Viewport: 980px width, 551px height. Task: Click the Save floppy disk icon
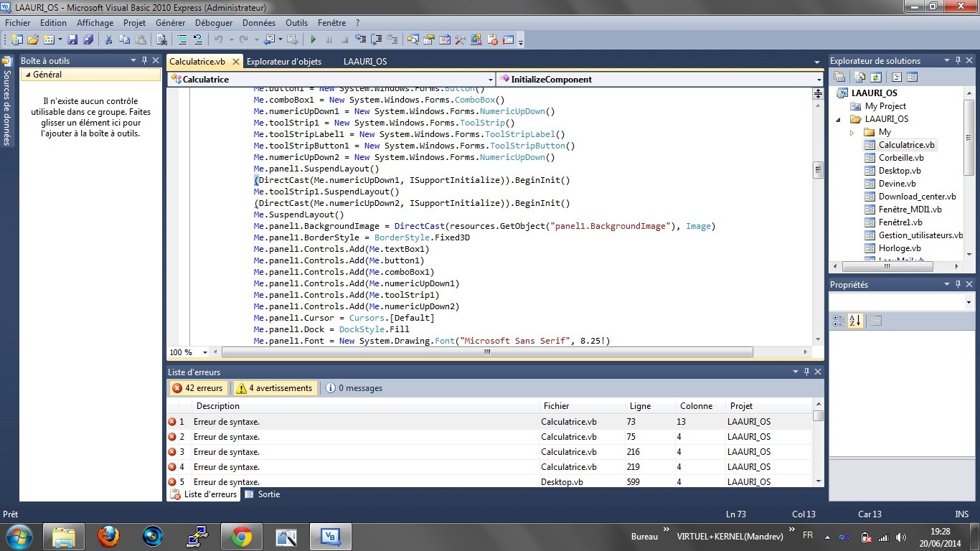[72, 39]
